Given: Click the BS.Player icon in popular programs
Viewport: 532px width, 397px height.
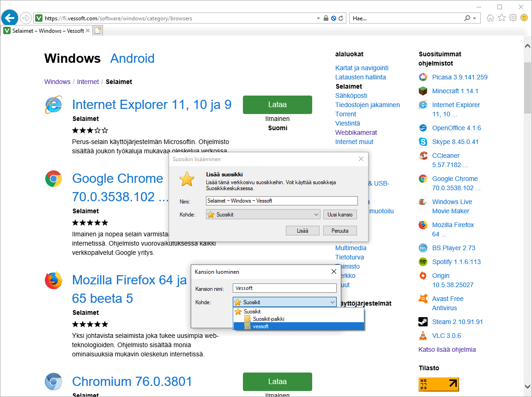Looking at the screenshot, I should (423, 248).
